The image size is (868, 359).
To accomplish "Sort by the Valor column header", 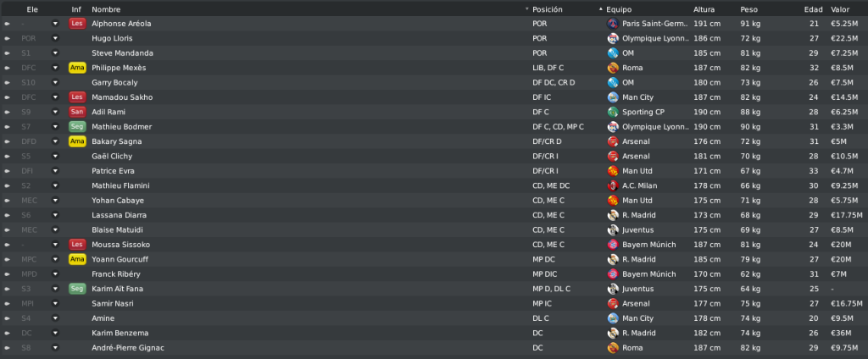I will (840, 9).
